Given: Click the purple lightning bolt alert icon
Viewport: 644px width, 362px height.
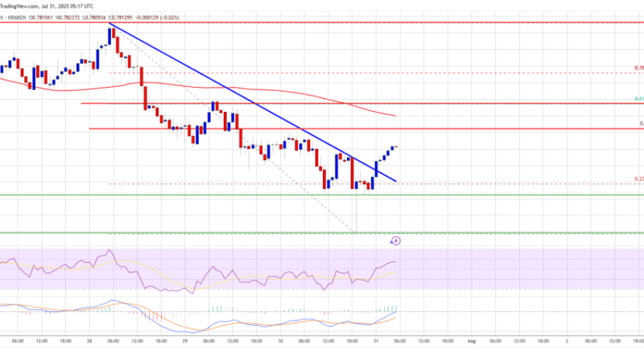Looking at the screenshot, I should coord(395,241).
